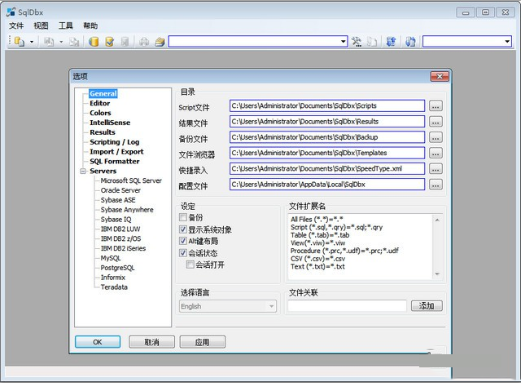This screenshot has height=383, width=521.
Task: Click the 配置文件 path input field
Action: pos(327,184)
